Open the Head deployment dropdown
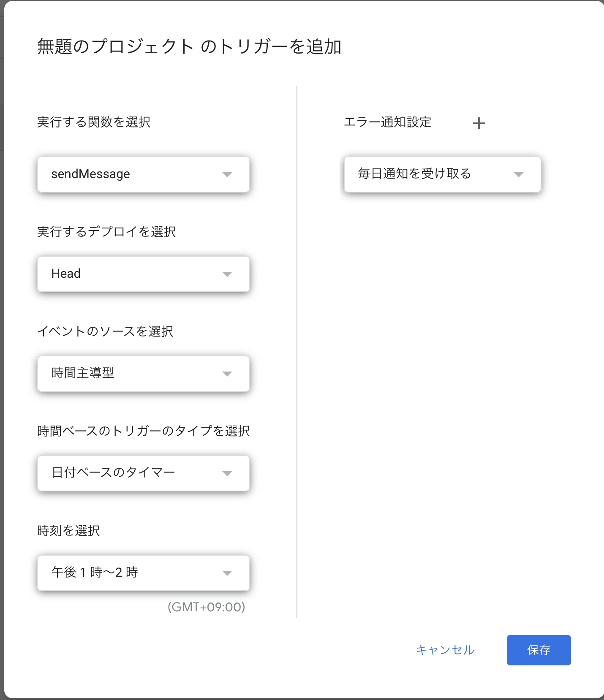Image resolution: width=604 pixels, height=700 pixels. coord(144,274)
